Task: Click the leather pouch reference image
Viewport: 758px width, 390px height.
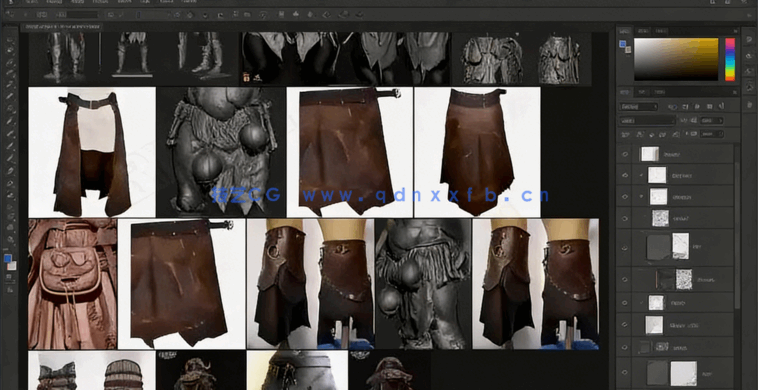Action: pos(72,284)
